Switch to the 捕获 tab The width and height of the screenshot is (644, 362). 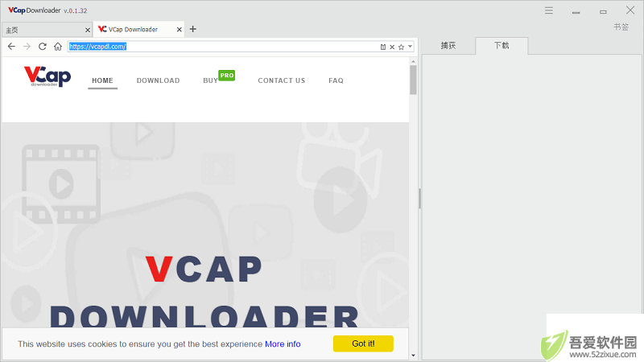coord(448,46)
